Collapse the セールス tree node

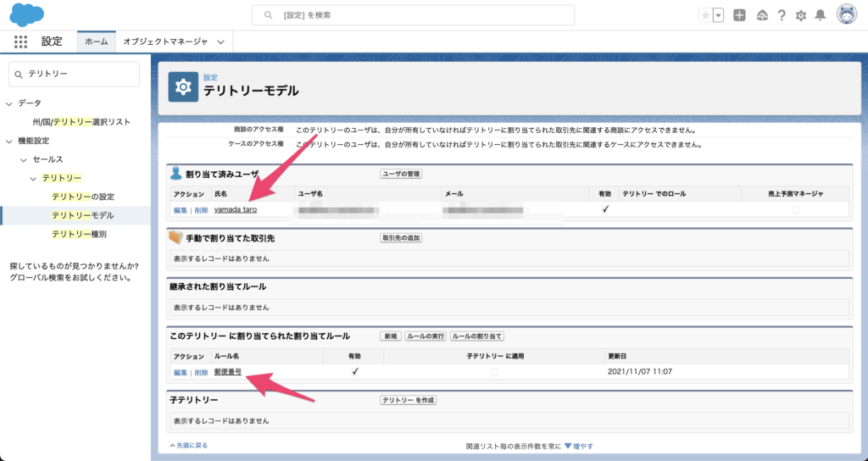click(x=23, y=159)
